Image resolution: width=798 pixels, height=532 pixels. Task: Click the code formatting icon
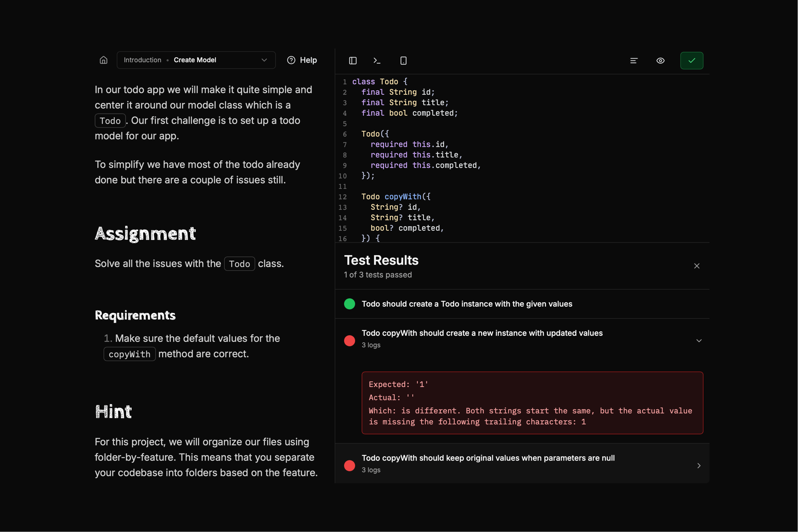pyautogui.click(x=634, y=60)
